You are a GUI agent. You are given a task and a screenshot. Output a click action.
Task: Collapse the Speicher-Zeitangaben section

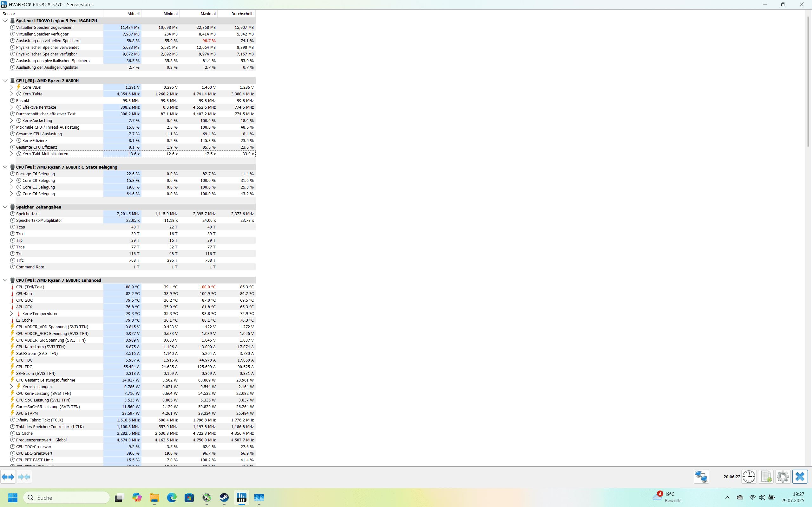click(x=5, y=207)
